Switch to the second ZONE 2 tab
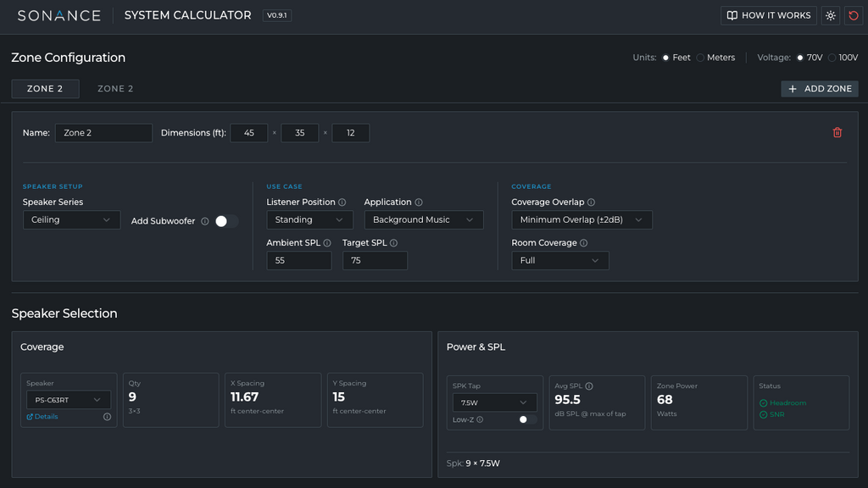 [x=115, y=88]
